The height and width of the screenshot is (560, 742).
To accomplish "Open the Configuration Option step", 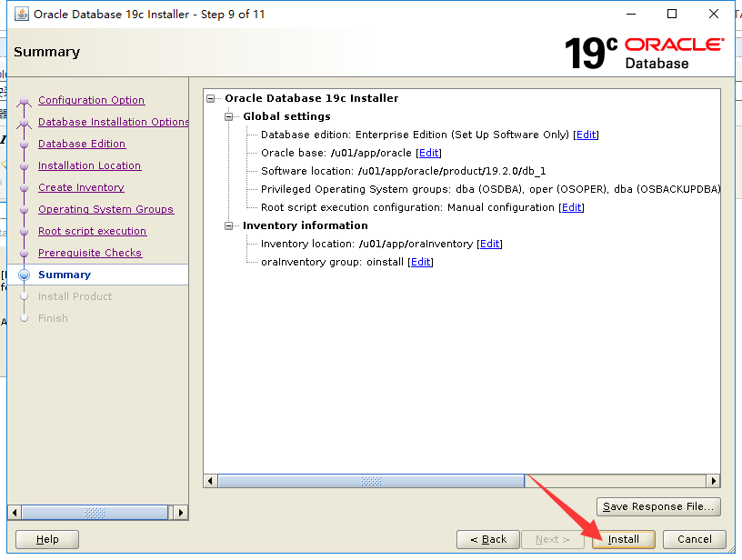I will coord(91,100).
